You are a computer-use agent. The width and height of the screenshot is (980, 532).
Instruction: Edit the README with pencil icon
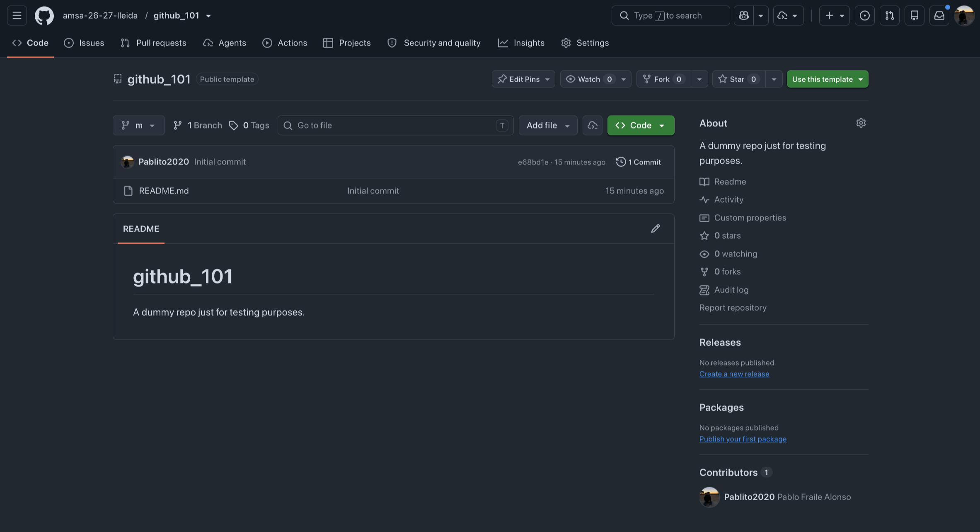click(x=656, y=229)
